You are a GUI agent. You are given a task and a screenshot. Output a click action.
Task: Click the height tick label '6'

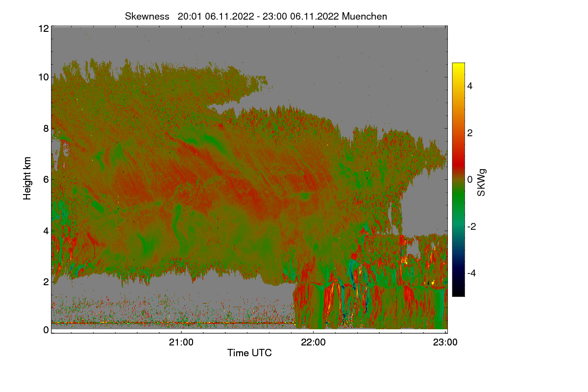[46, 179]
